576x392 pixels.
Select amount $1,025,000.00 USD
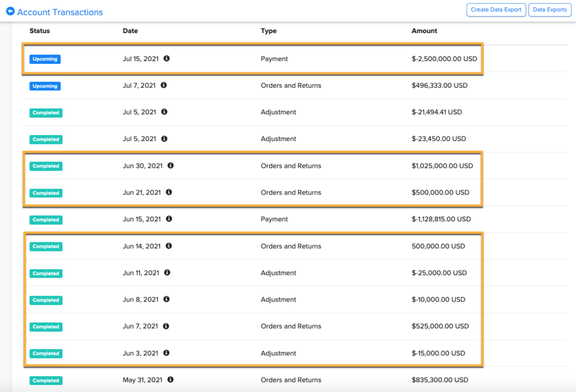pyautogui.click(x=442, y=166)
